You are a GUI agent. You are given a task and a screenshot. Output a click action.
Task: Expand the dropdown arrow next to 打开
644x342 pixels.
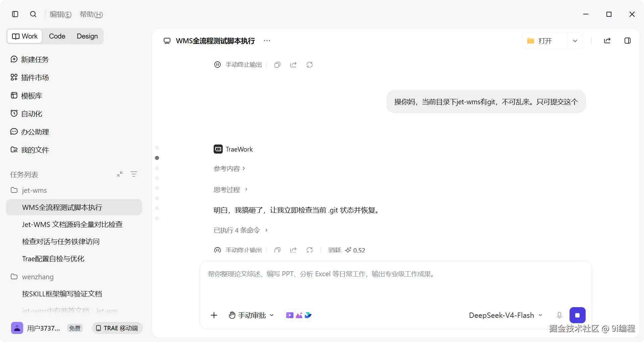click(575, 41)
